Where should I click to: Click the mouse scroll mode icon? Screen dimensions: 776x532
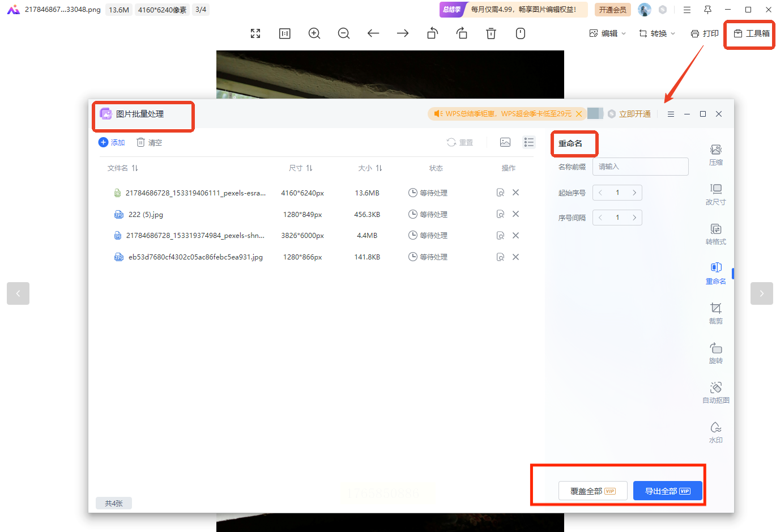click(521, 33)
